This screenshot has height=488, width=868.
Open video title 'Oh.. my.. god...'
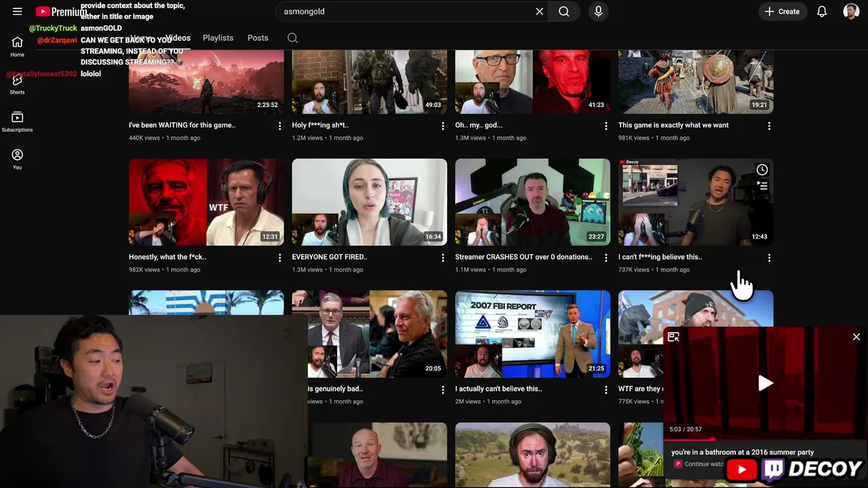coord(479,125)
